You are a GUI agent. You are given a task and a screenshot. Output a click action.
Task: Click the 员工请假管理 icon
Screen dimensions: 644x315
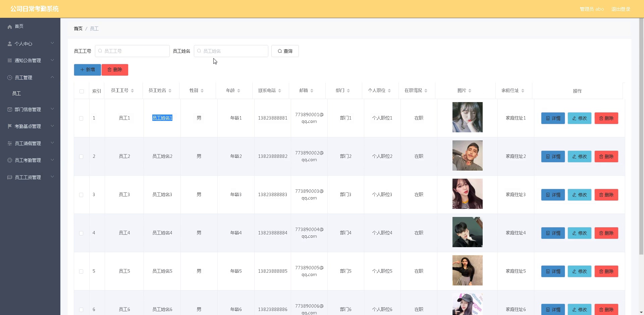10,143
